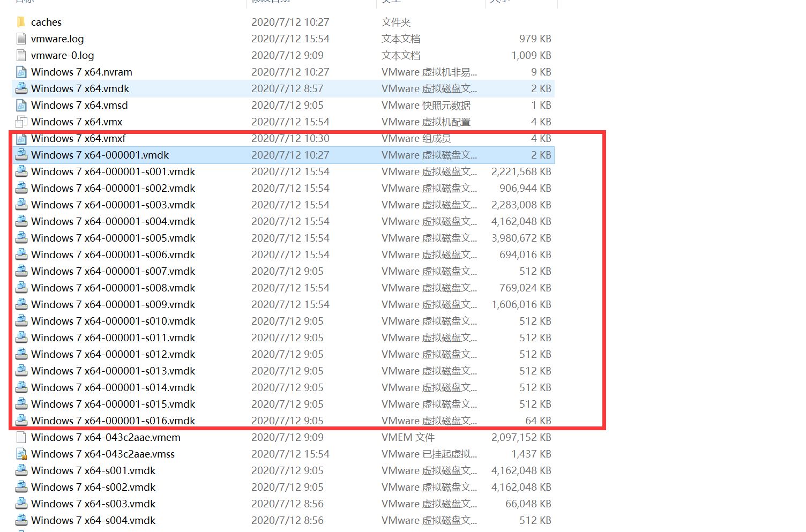806x532 pixels.
Task: Click the 66,048 KB size value
Action: coord(528,504)
